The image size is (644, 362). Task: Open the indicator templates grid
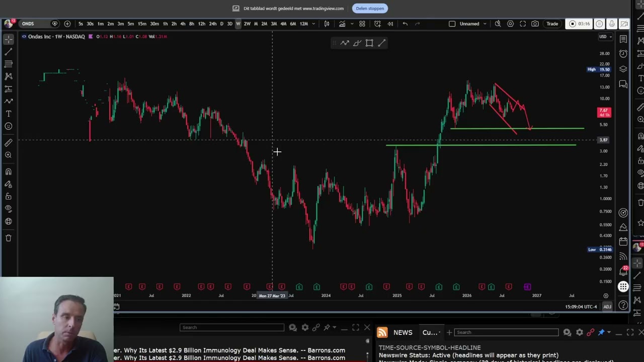[x=362, y=24]
